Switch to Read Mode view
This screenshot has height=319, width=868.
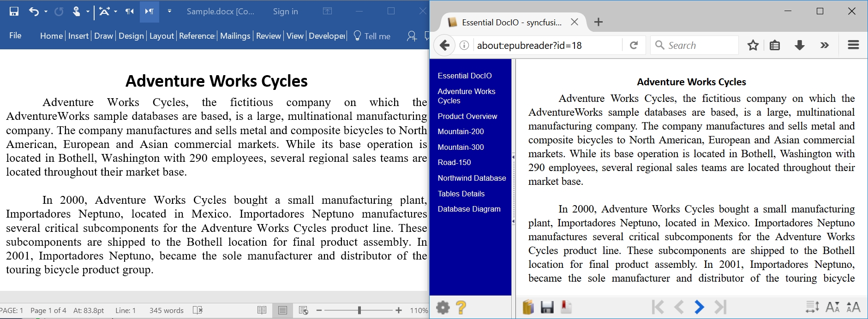[262, 310]
